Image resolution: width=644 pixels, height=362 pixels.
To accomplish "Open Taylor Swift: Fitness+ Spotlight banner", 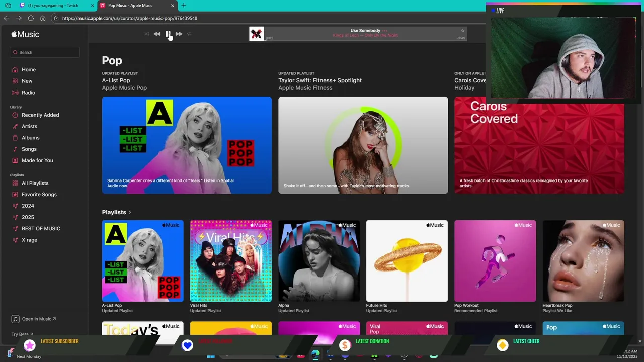I will coord(363,145).
